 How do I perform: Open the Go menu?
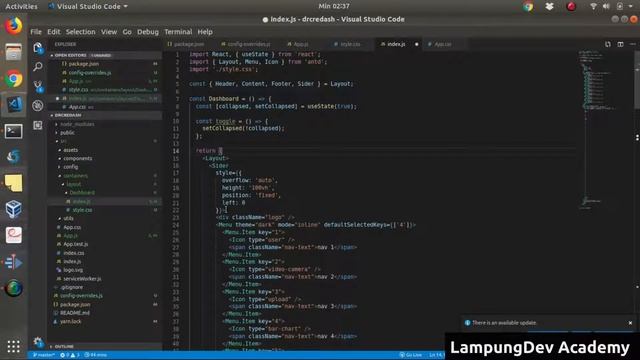tap(127, 32)
